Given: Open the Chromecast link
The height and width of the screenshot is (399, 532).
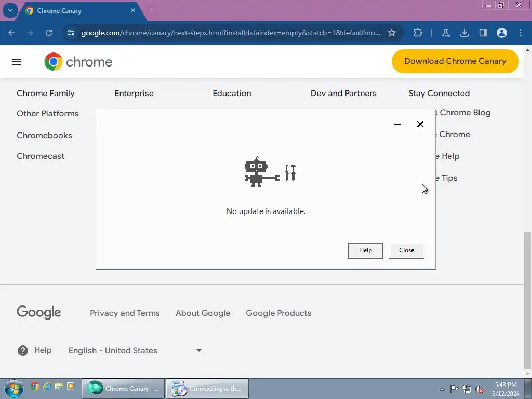Looking at the screenshot, I should pyautogui.click(x=41, y=156).
